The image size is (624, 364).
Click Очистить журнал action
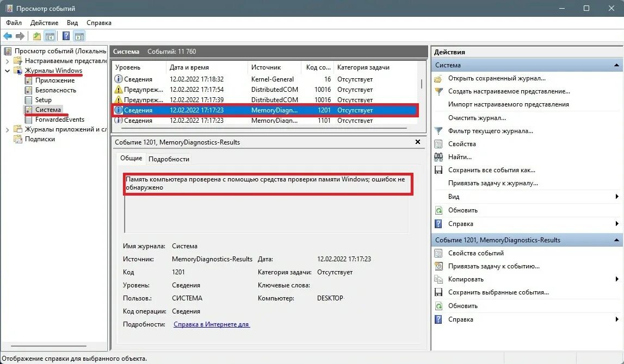point(477,118)
